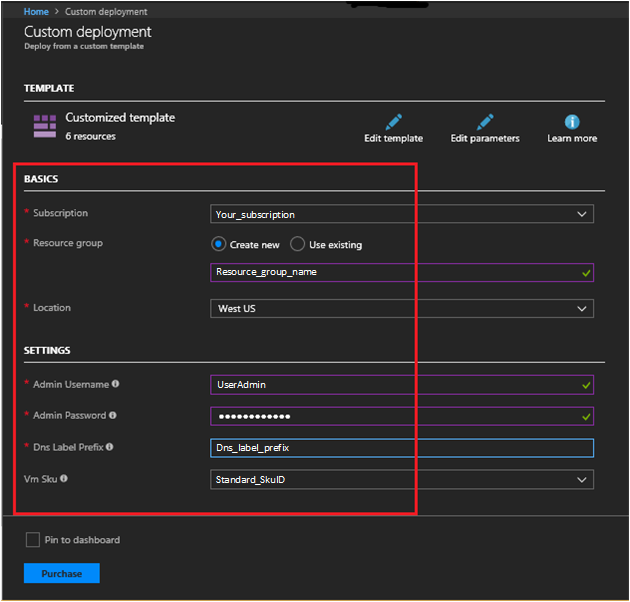Click the Create new radio label
630x602 pixels.
[x=254, y=245]
